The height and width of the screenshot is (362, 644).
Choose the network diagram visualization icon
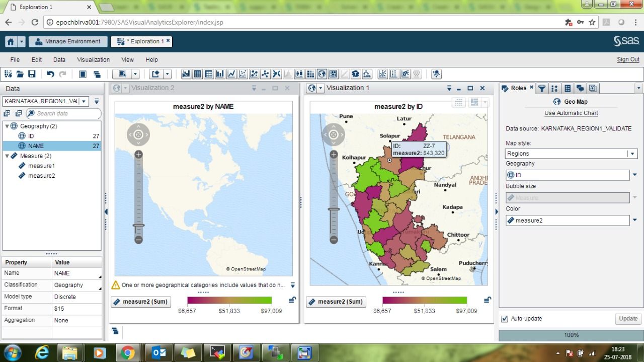264,74
